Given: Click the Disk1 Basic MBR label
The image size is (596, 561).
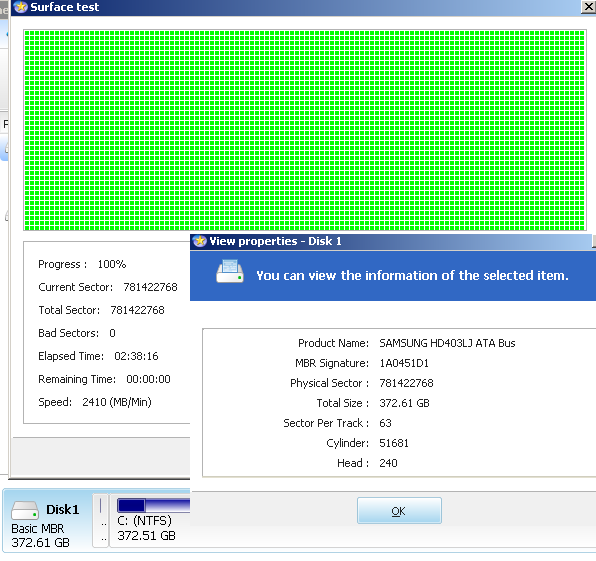Looking at the screenshot, I should pos(38,528).
